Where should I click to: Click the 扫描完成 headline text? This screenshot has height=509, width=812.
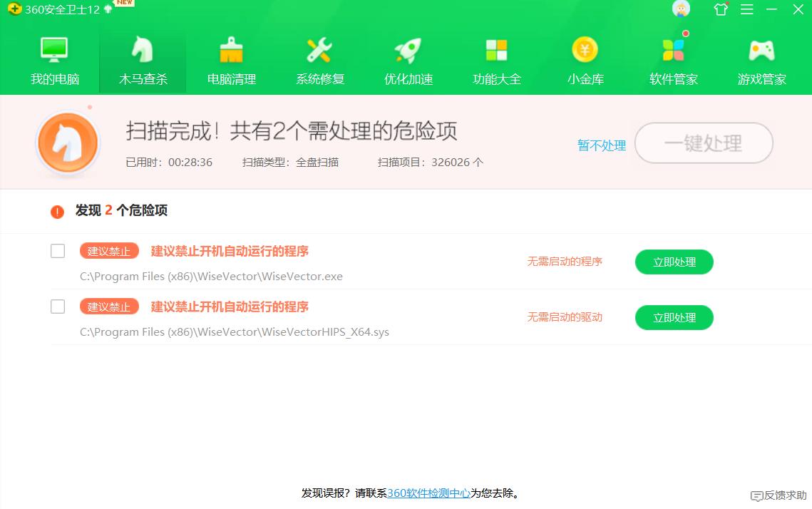point(292,131)
